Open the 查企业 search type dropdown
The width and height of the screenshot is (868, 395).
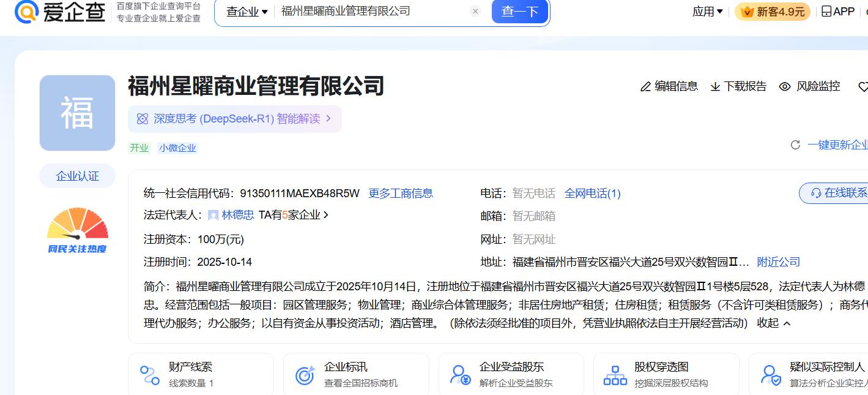pos(247,12)
